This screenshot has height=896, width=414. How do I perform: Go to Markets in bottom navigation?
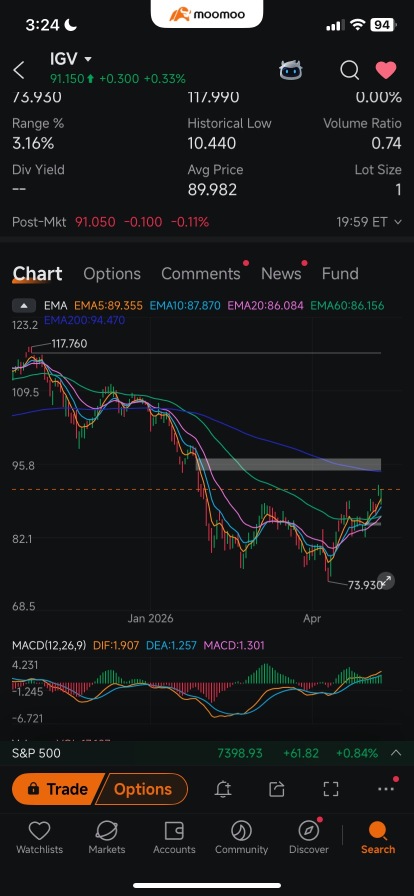tap(106, 838)
